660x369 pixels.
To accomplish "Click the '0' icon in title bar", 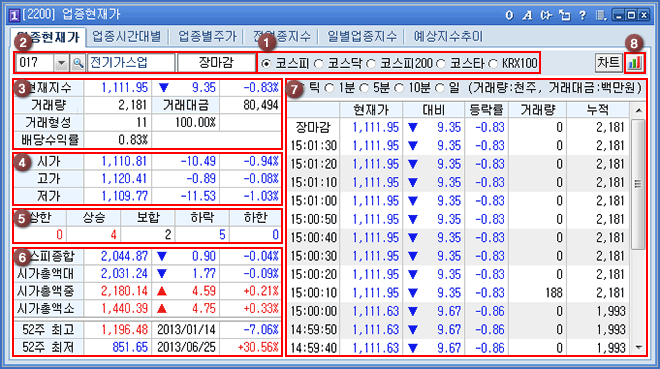I will (x=509, y=16).
